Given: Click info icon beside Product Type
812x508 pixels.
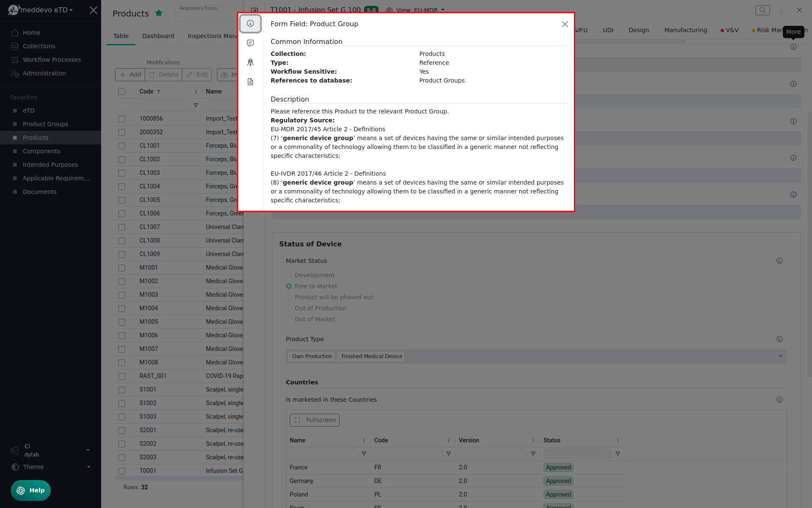Looking at the screenshot, I should (x=779, y=339).
